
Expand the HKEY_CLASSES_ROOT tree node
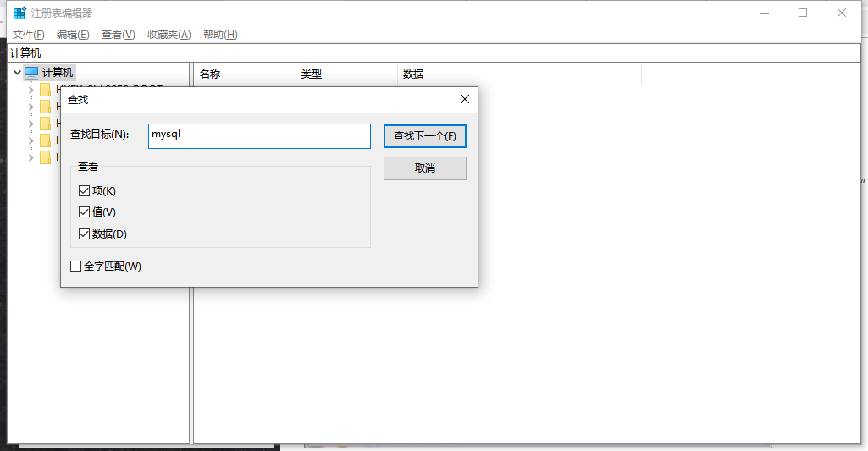coord(31,90)
